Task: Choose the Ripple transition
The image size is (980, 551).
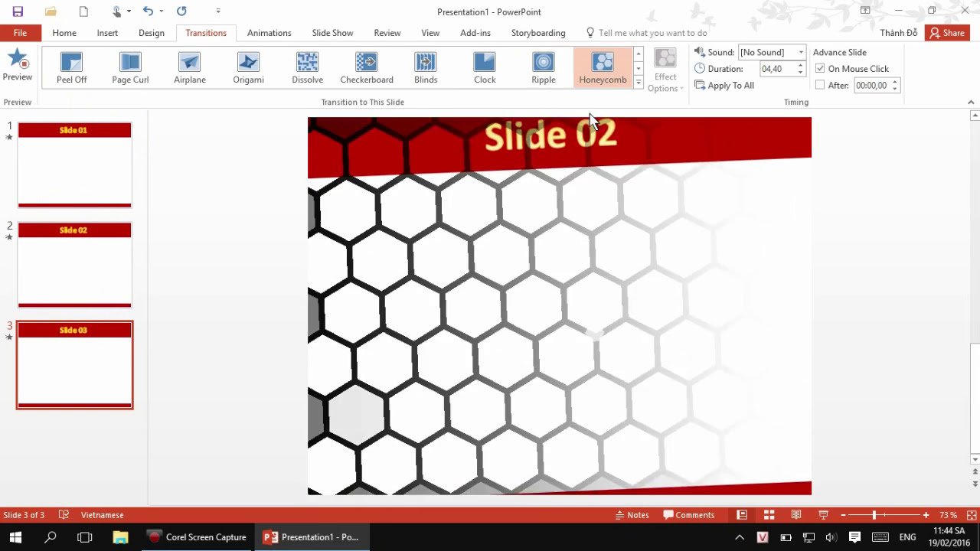Action: (x=544, y=67)
